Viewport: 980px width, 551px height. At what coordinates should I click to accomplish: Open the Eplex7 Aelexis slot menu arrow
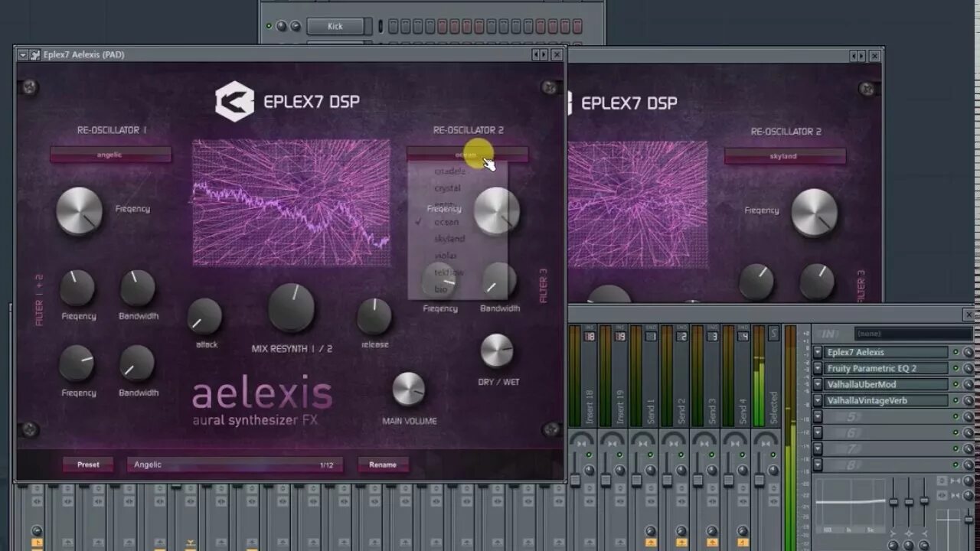pyautogui.click(x=818, y=353)
